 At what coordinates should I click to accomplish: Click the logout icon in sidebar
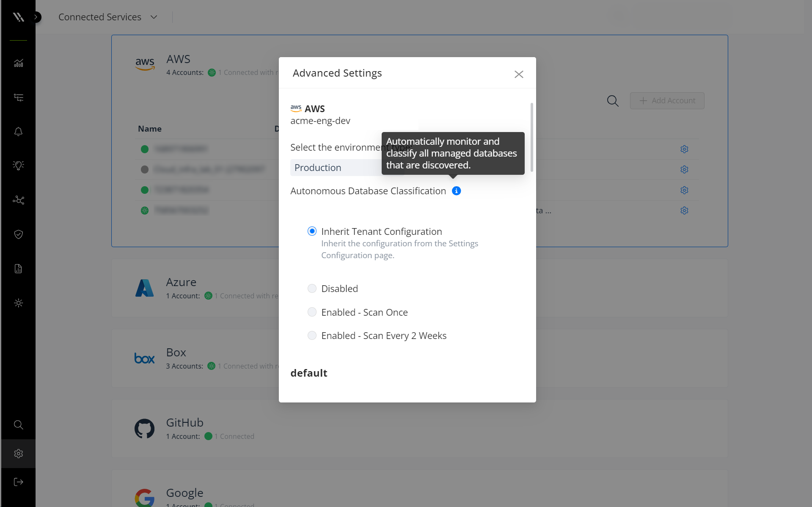click(x=18, y=482)
